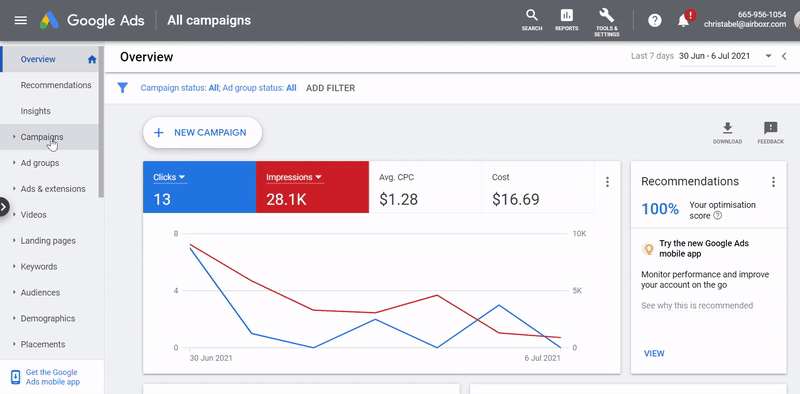Viewport: 800px width, 394px height.
Task: Open the date range dropdown
Action: point(768,56)
